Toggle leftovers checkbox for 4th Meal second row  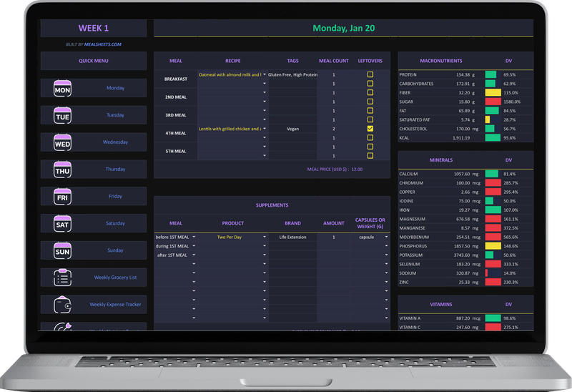[x=370, y=137]
